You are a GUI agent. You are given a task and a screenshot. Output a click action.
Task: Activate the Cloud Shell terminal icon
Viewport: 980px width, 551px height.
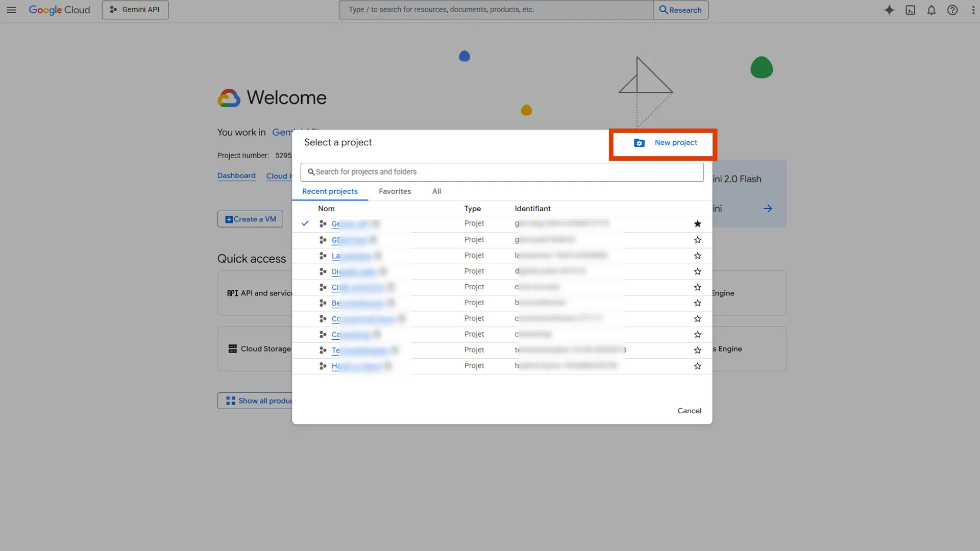910,10
